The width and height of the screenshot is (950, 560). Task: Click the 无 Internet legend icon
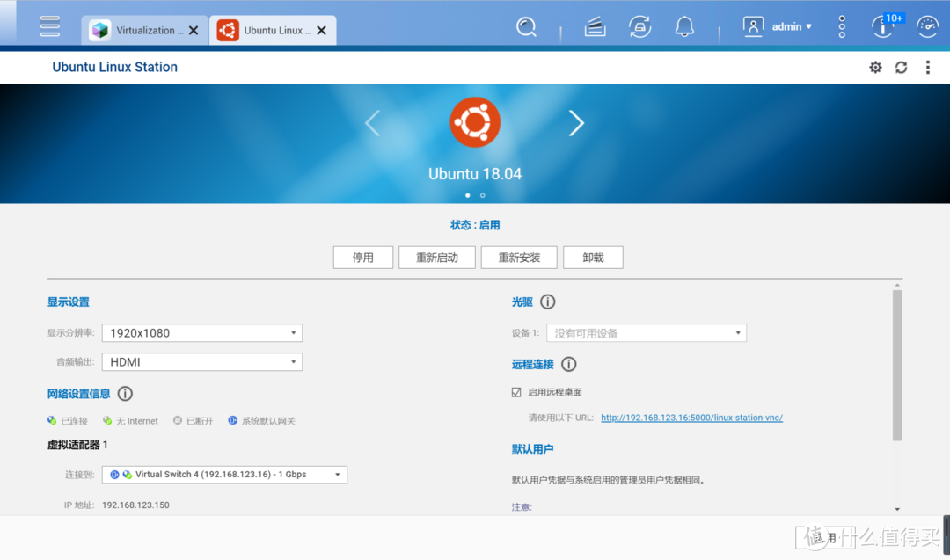click(x=107, y=420)
